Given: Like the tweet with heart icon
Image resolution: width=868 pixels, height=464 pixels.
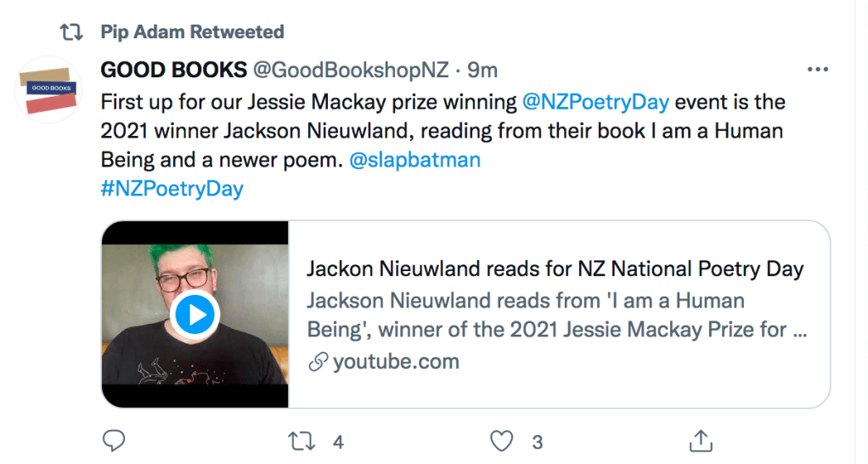Looking at the screenshot, I should tap(504, 441).
